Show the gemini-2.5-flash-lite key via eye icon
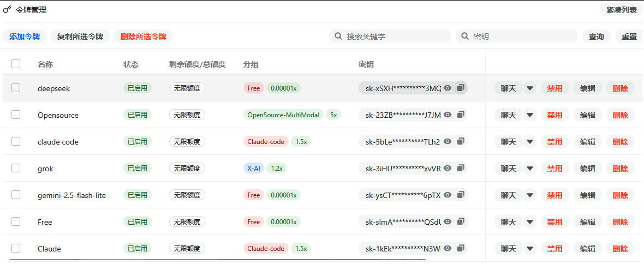Viewport: 644px width, 270px height. pos(448,195)
